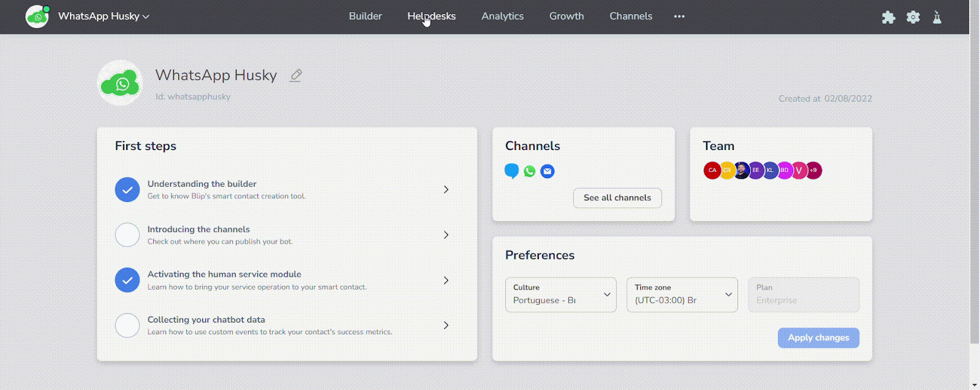Screen dimensions: 980x390
Task: Toggle Collecting your chatbot data step circle
Action: point(127,326)
